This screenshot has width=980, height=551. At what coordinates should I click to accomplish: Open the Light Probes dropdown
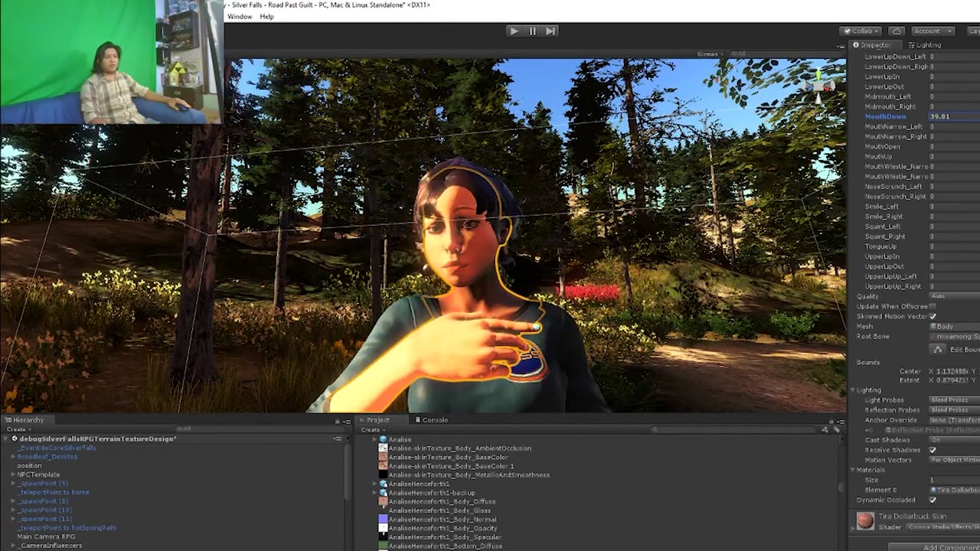(x=955, y=400)
